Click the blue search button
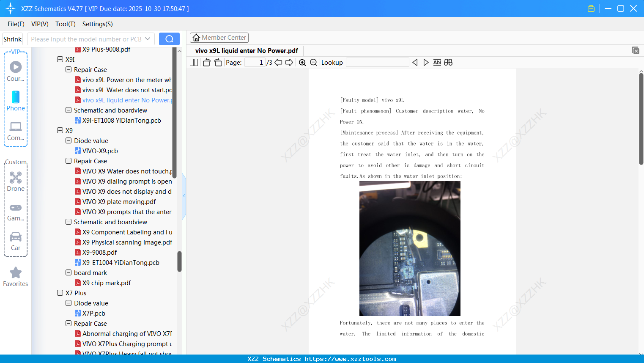 click(169, 39)
